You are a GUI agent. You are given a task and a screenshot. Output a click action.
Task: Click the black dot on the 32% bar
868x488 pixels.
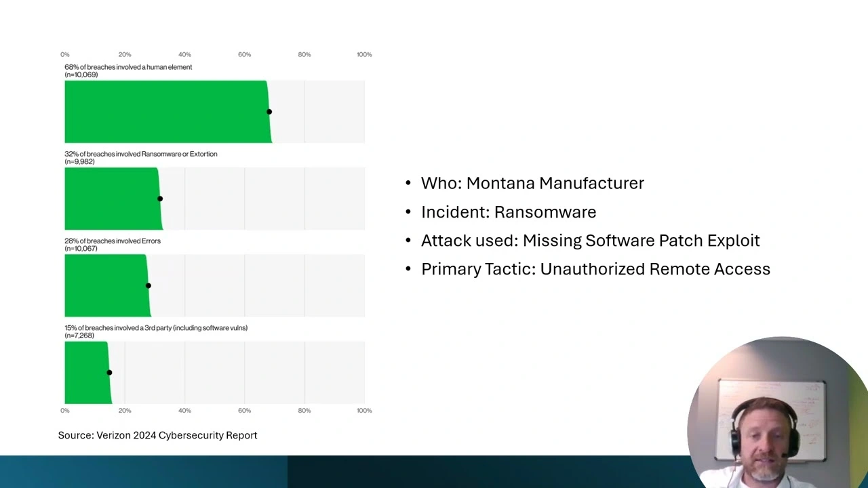tap(160, 199)
